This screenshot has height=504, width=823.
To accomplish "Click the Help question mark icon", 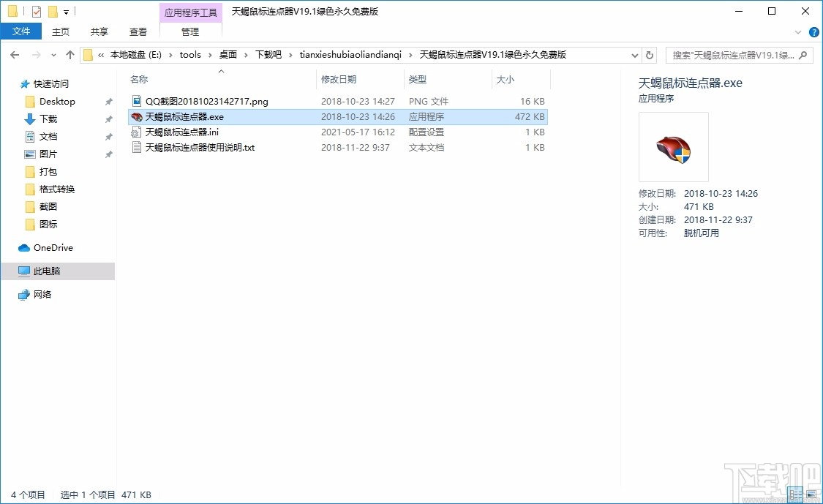I will (x=813, y=31).
